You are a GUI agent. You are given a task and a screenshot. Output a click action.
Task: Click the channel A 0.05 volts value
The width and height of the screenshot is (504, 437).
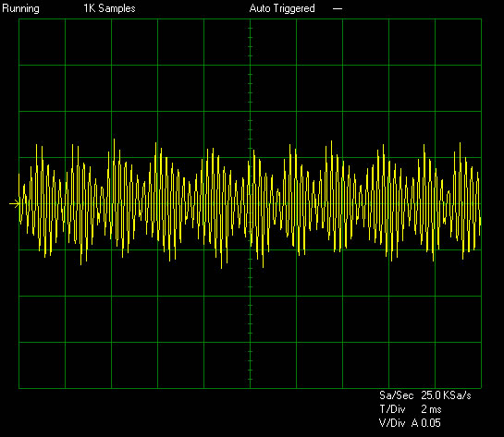tap(426, 423)
